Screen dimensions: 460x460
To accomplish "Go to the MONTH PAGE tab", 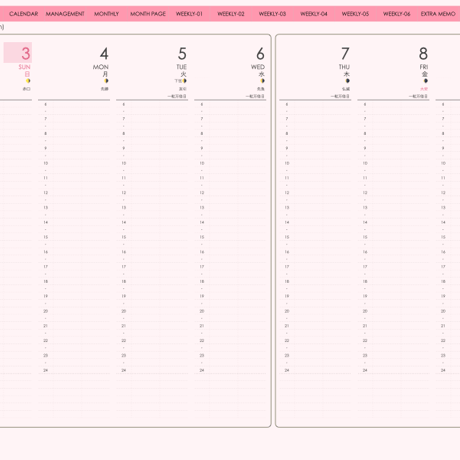I will 148,14.
